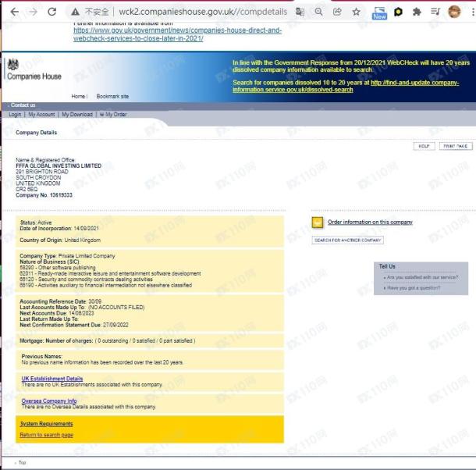
Task: Click Next Accounts Due 14/06/2023 line
Action: [57, 313]
